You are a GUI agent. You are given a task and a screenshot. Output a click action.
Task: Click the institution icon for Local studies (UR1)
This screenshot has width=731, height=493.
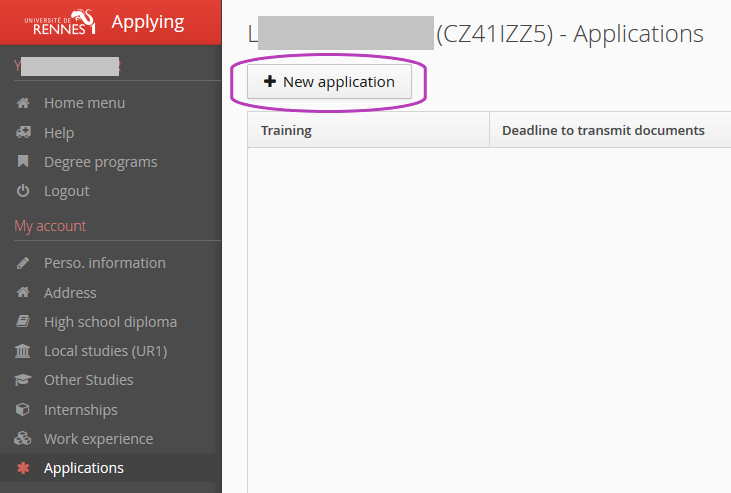coord(23,351)
